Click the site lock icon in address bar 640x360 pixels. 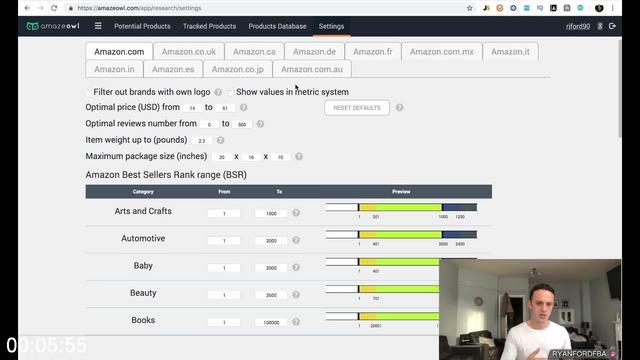point(71,8)
